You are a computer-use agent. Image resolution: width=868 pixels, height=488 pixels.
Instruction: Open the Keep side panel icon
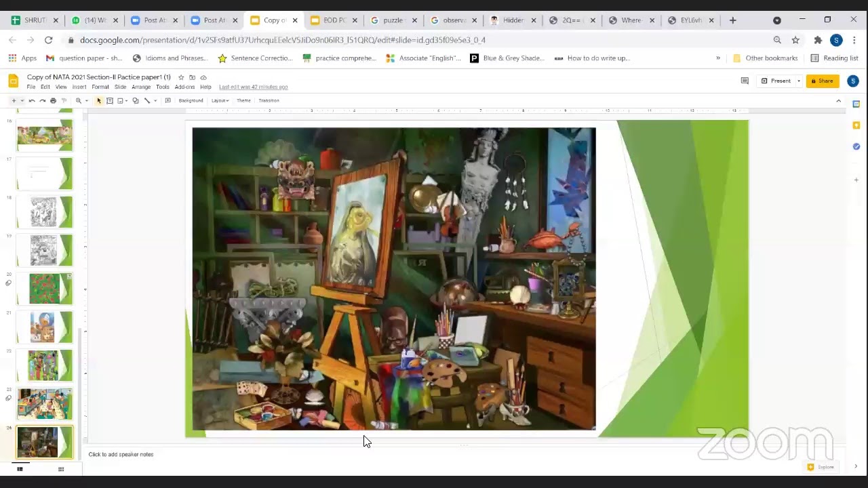(x=856, y=125)
